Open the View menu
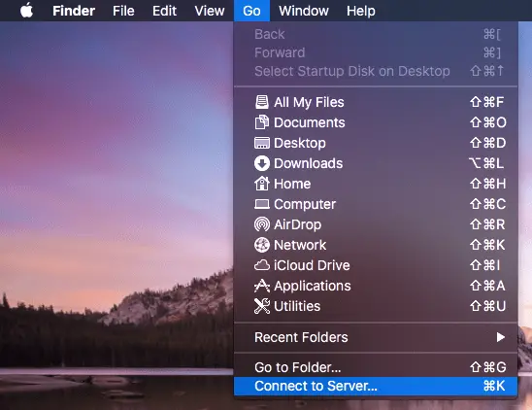The height and width of the screenshot is (410, 532). click(210, 11)
